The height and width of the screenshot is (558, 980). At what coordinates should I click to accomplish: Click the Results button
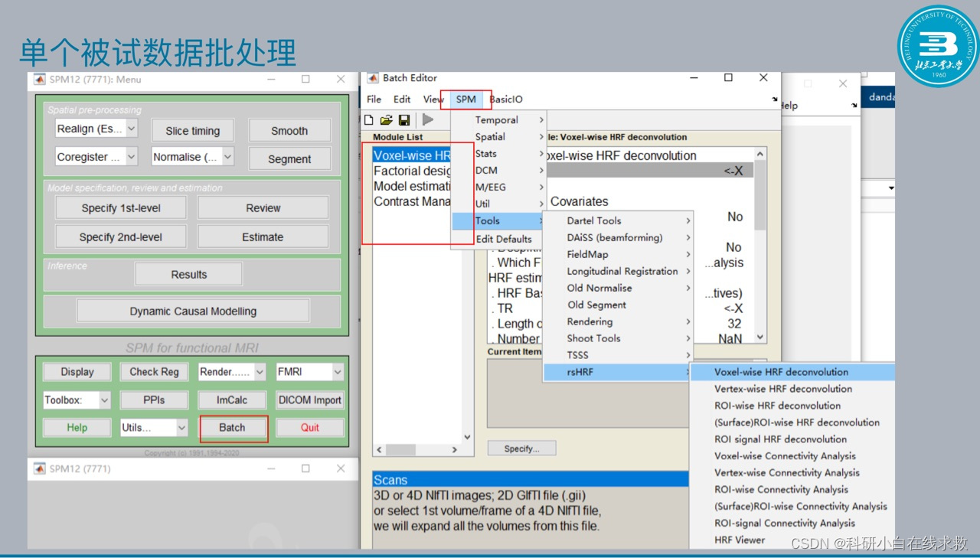click(x=189, y=275)
